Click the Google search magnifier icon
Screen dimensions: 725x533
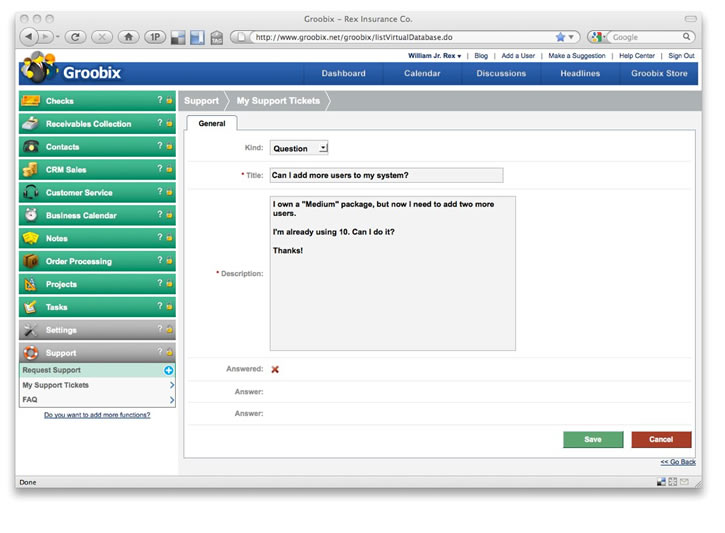686,37
